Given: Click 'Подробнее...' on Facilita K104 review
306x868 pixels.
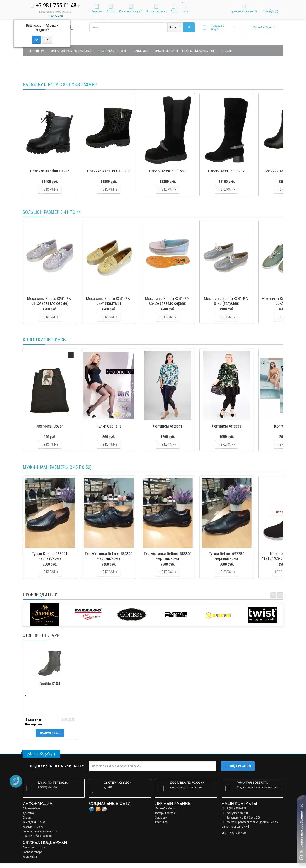Looking at the screenshot, I should pyautogui.click(x=50, y=733).
